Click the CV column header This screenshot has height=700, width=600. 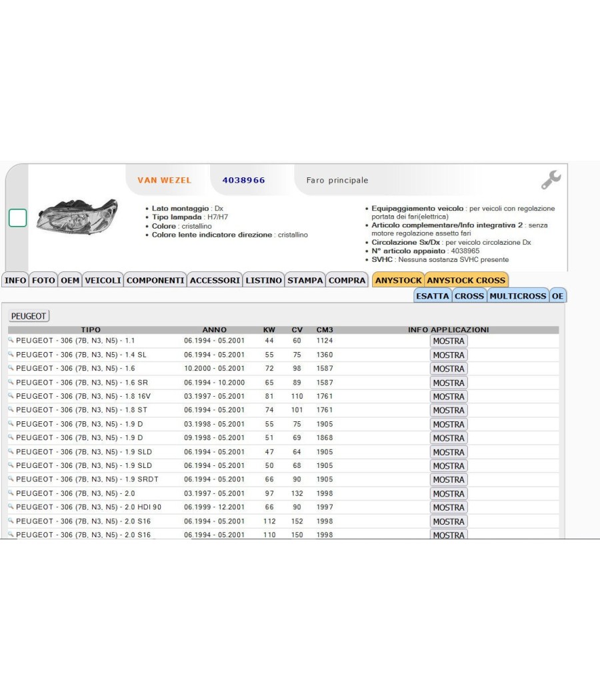[297, 330]
